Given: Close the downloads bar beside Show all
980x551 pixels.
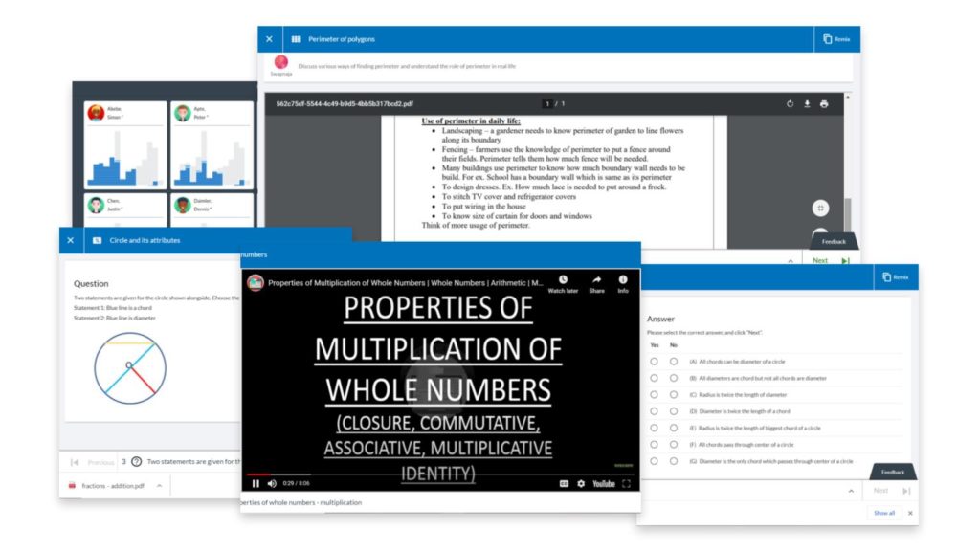Looking at the screenshot, I should pos(910,513).
